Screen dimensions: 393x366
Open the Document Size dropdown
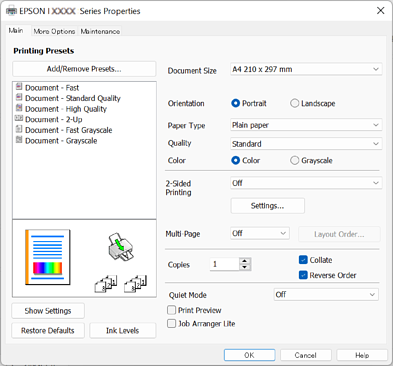306,69
